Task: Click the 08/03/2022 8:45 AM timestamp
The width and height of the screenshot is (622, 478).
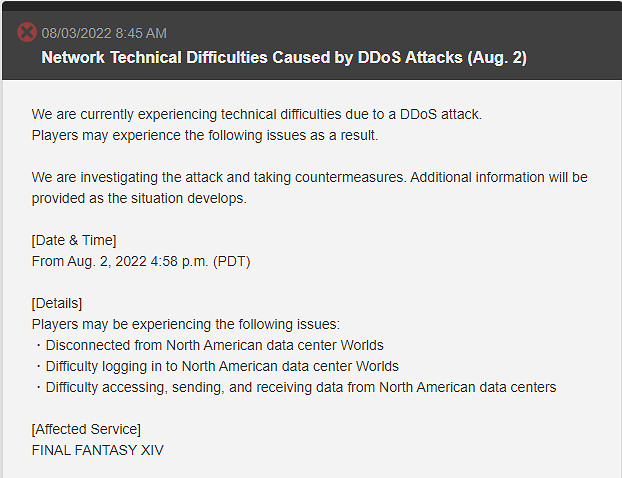Action: point(104,33)
